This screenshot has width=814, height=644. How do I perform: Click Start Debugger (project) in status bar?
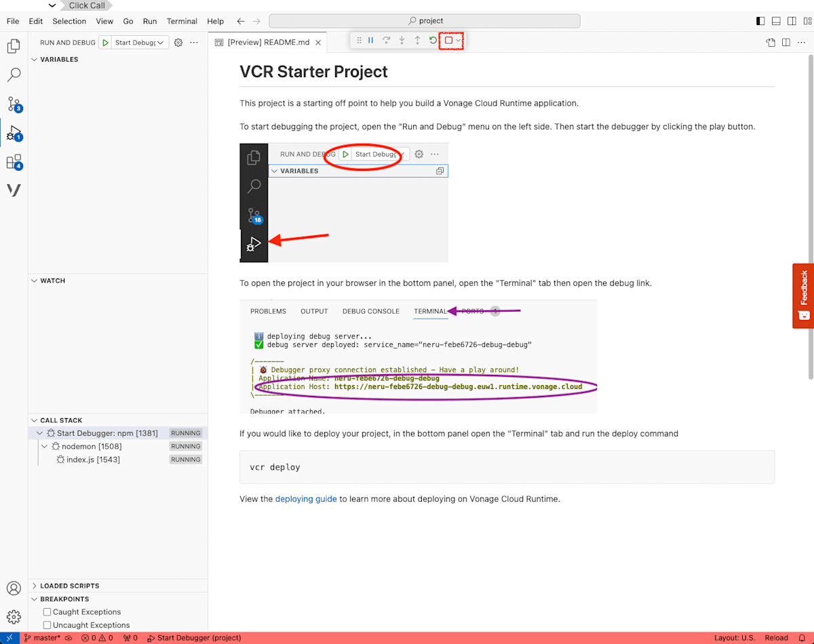(193, 638)
